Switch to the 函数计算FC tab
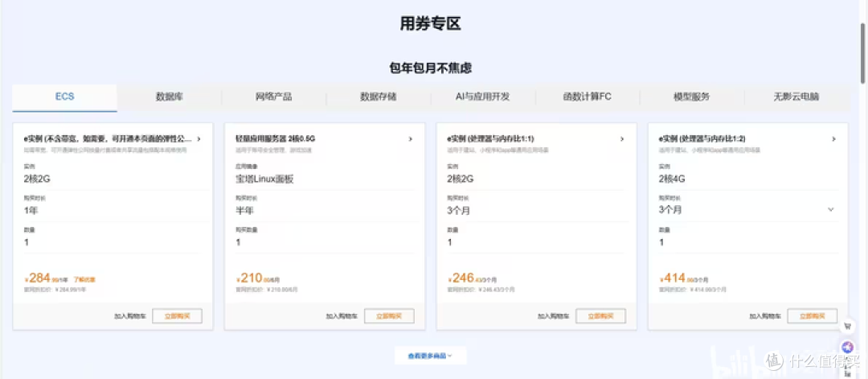 [588, 97]
